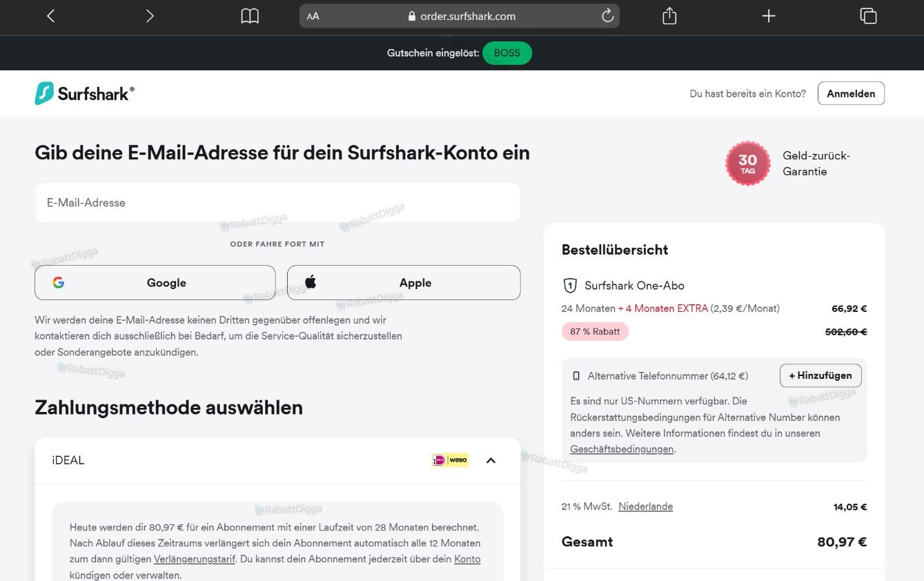Click the 'Gutschein eingelöst:' label
The width and height of the screenshot is (924, 581).
(433, 53)
